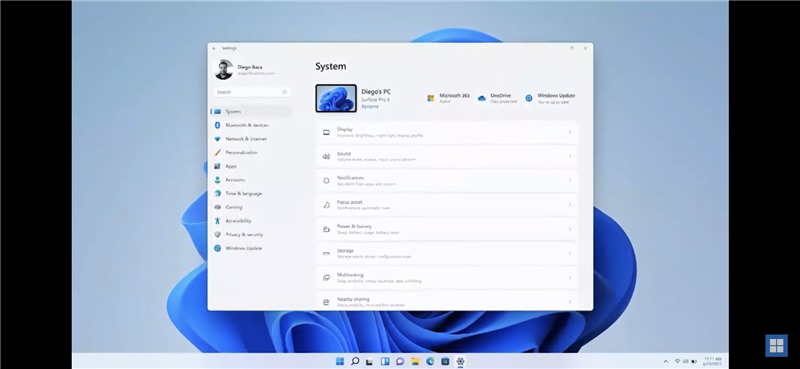Click the Settings search box

tap(252, 92)
